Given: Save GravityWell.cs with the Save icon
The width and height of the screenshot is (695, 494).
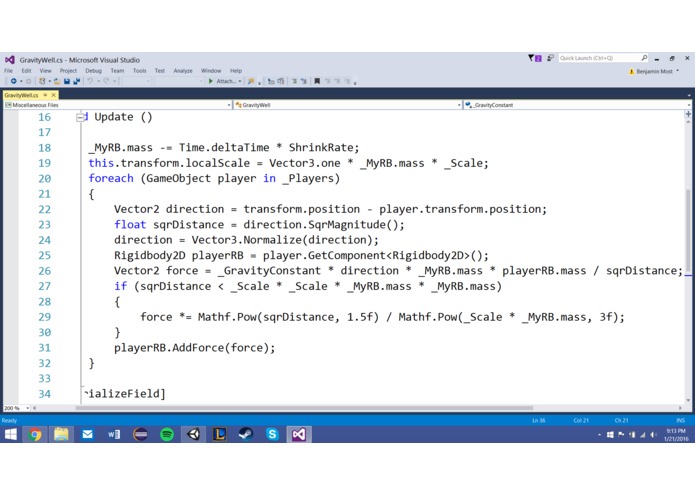Looking at the screenshot, I should pyautogui.click(x=66, y=81).
